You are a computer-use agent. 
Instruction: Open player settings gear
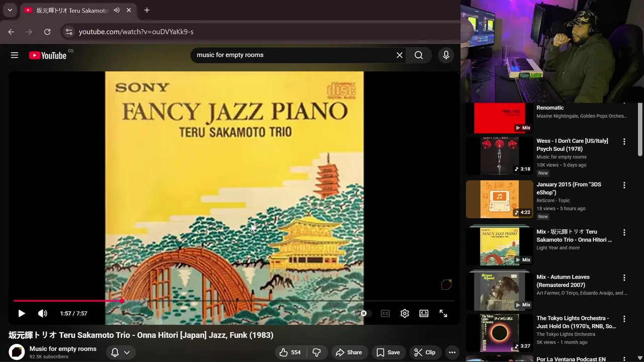click(x=405, y=313)
